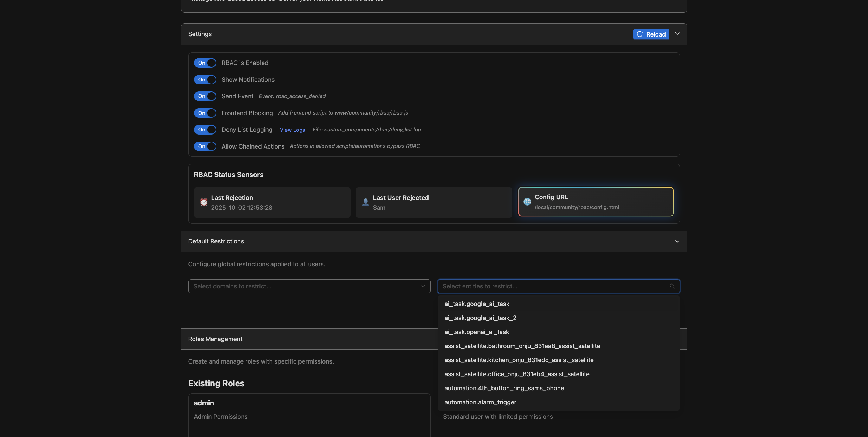Viewport: 868px width, 437px height.
Task: Disable the Show Notifications toggle
Action: pyautogui.click(x=205, y=80)
